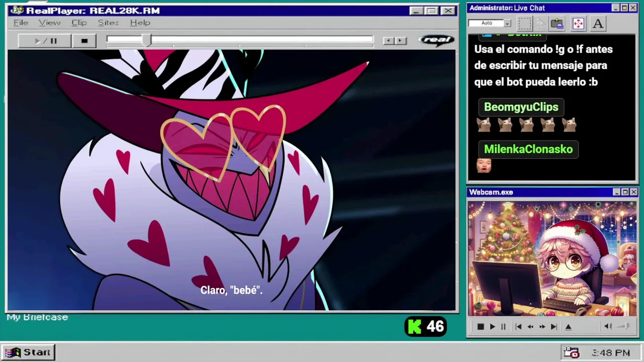Select My Briefcase desktop label
Image resolution: width=644 pixels, height=362 pixels.
(x=37, y=317)
